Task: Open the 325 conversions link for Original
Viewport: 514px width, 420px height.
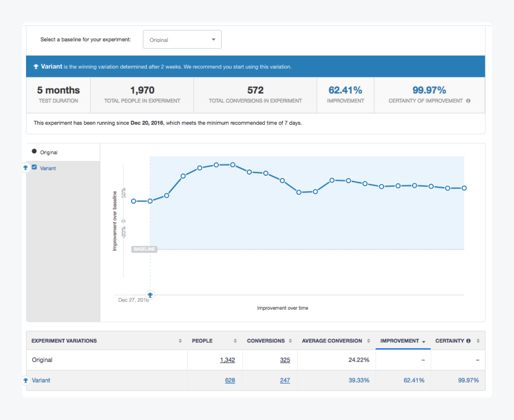Action: (x=285, y=360)
